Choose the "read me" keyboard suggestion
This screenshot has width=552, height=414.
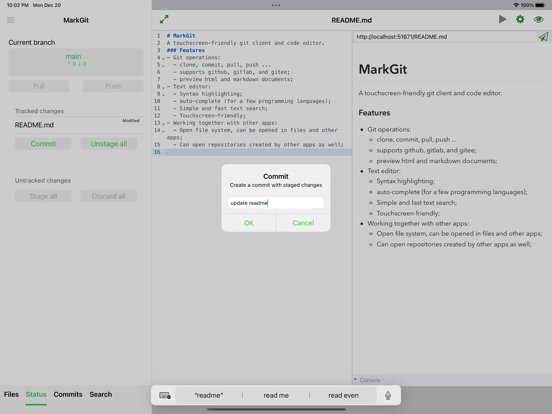[276, 395]
